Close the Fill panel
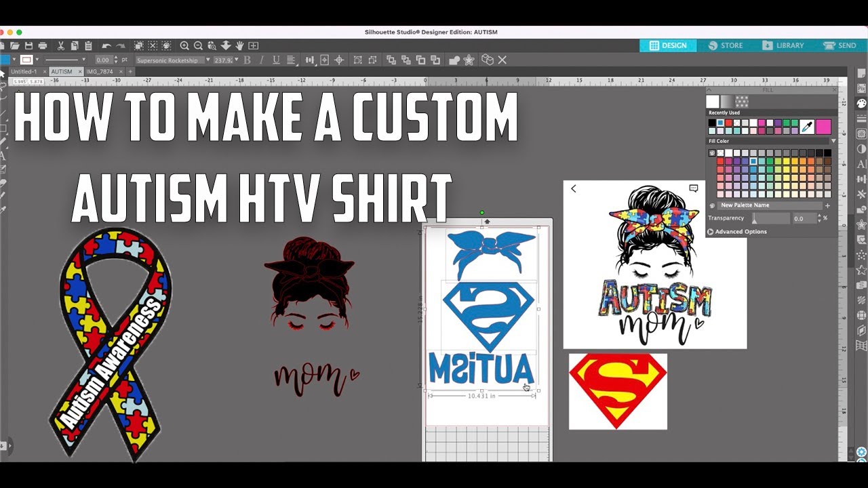 834,90
